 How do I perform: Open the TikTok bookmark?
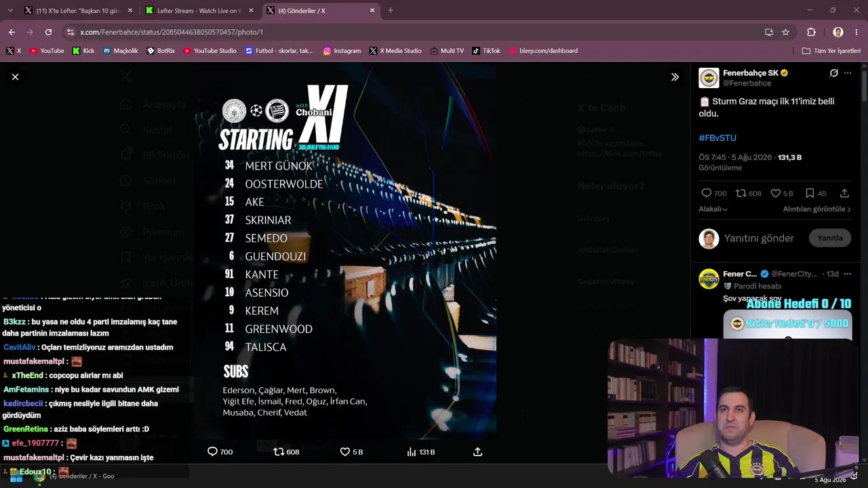(486, 51)
